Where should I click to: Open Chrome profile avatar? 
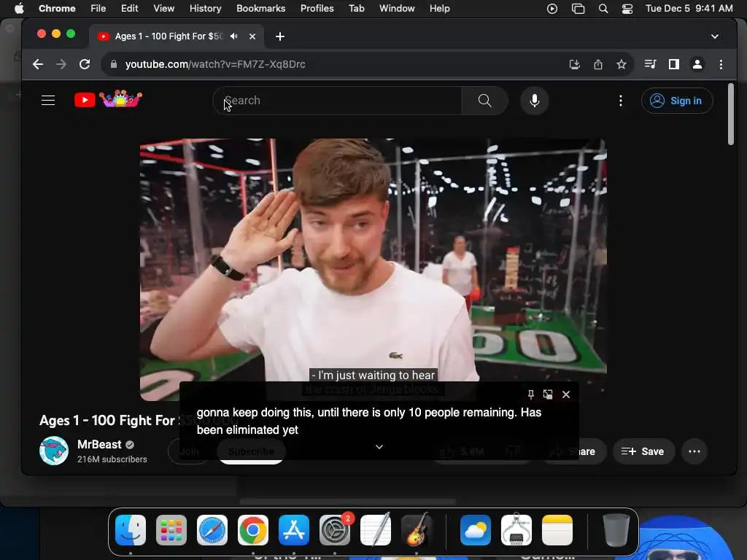pyautogui.click(x=697, y=64)
